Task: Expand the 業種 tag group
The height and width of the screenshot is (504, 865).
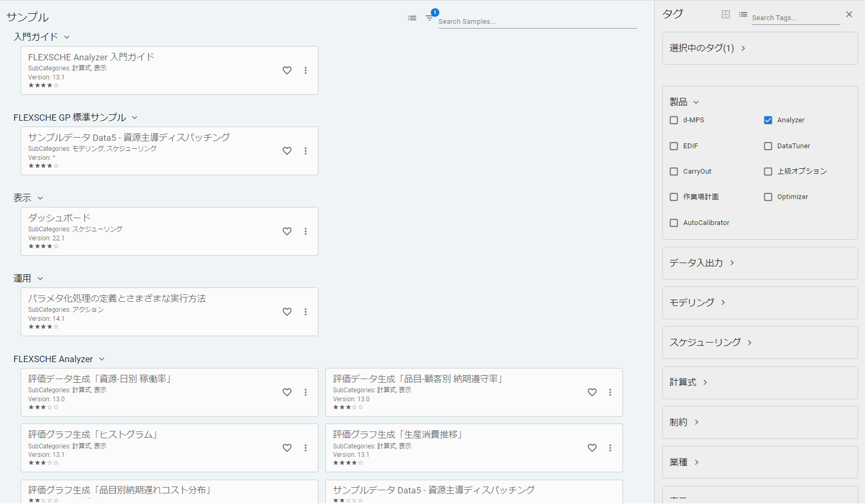Action: [697, 462]
